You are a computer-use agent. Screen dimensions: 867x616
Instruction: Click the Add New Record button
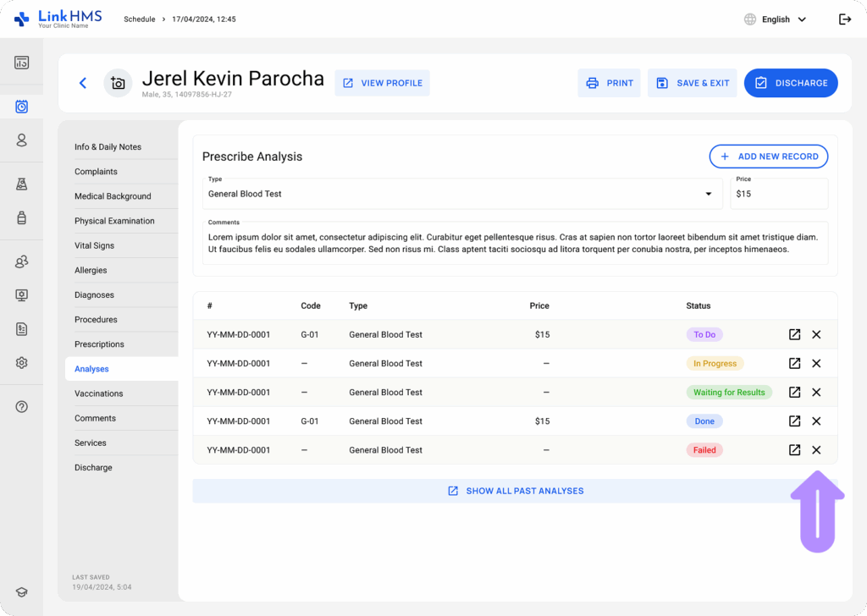(768, 157)
